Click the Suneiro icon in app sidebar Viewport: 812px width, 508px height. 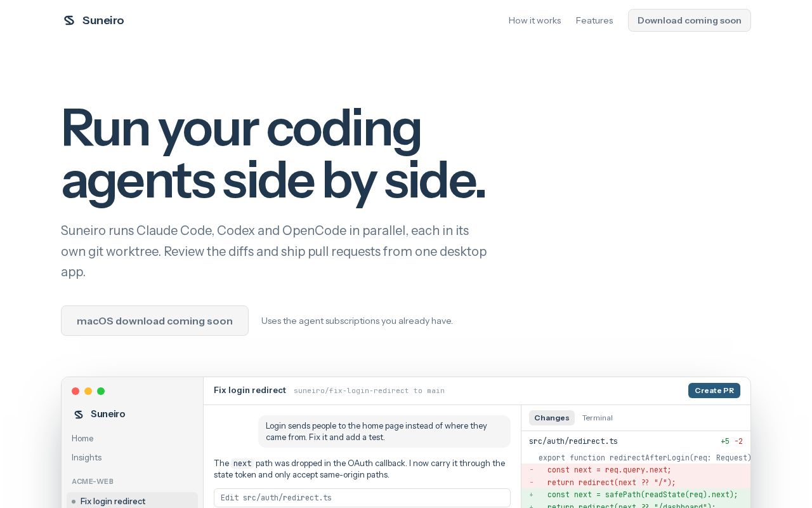[79, 414]
